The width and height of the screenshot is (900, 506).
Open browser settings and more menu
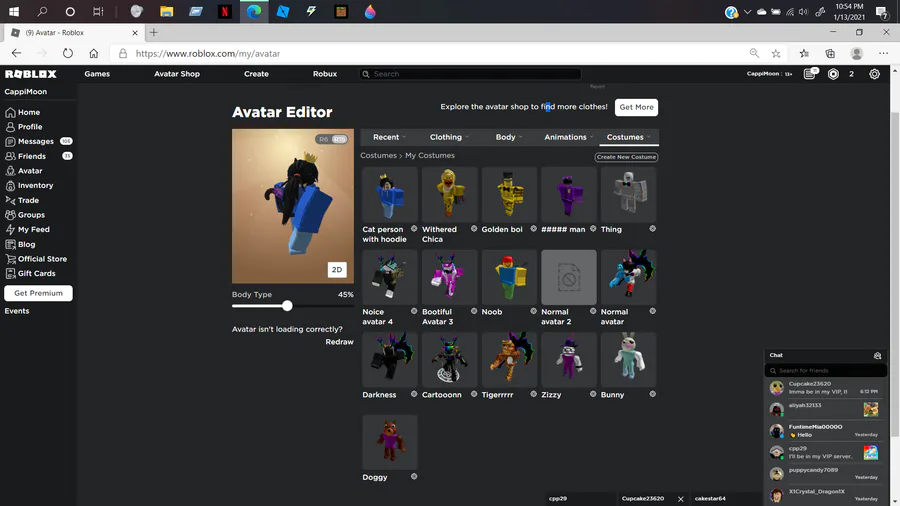(x=883, y=53)
